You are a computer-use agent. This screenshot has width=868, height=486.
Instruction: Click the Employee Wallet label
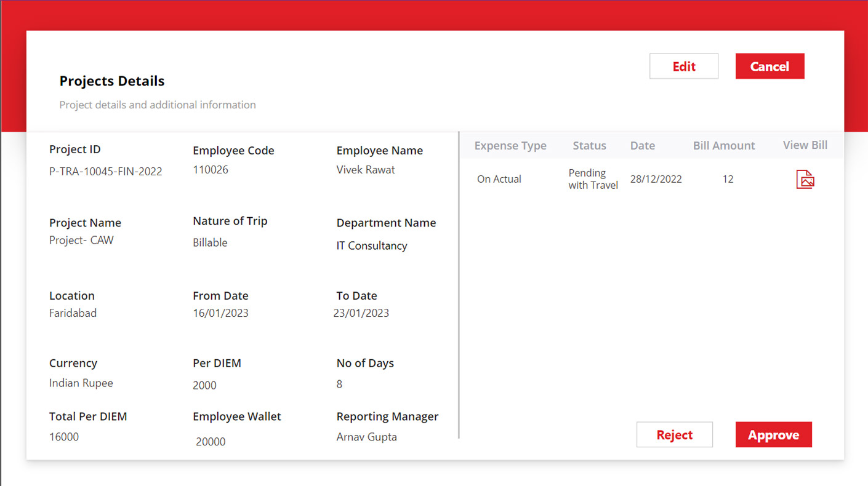pos(236,417)
